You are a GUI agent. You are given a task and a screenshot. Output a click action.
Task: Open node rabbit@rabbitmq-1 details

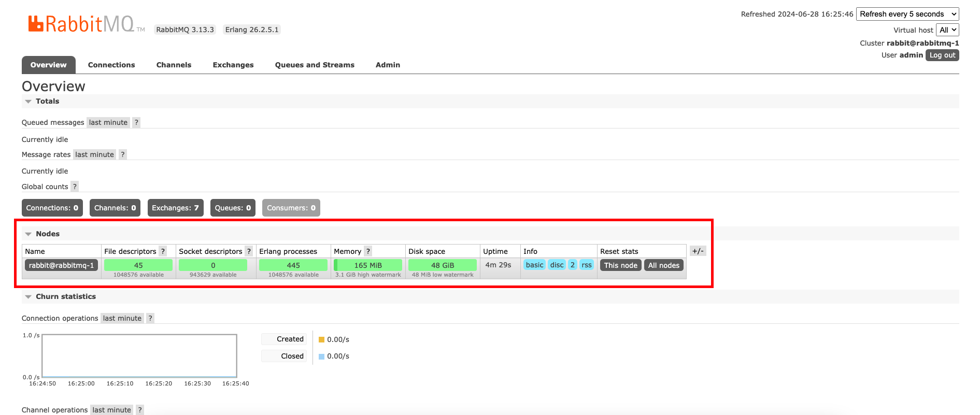click(61, 265)
